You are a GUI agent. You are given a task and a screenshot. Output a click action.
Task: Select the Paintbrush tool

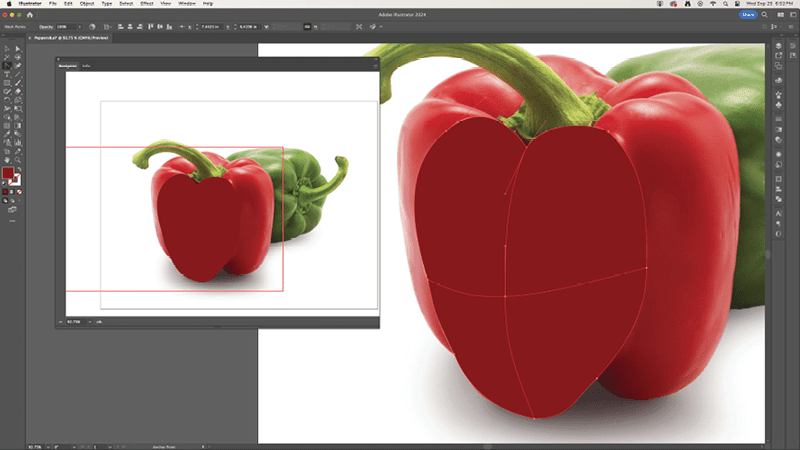pos(18,83)
